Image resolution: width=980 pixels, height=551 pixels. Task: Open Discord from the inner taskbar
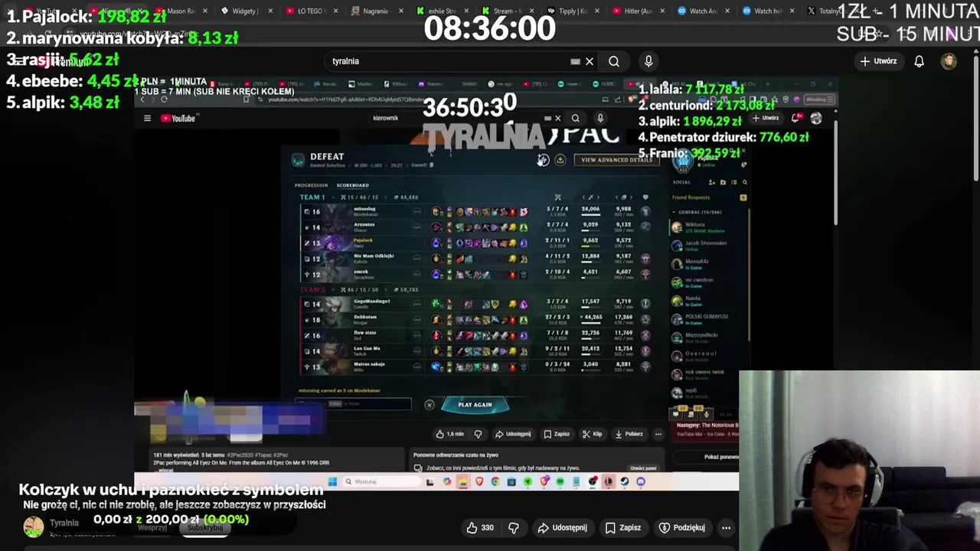click(x=641, y=481)
